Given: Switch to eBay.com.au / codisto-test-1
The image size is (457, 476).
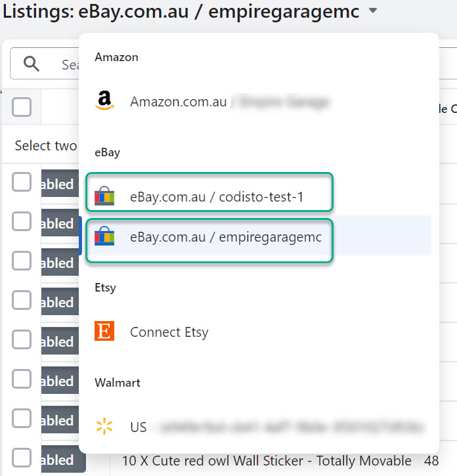Looking at the screenshot, I should pyautogui.click(x=209, y=192).
